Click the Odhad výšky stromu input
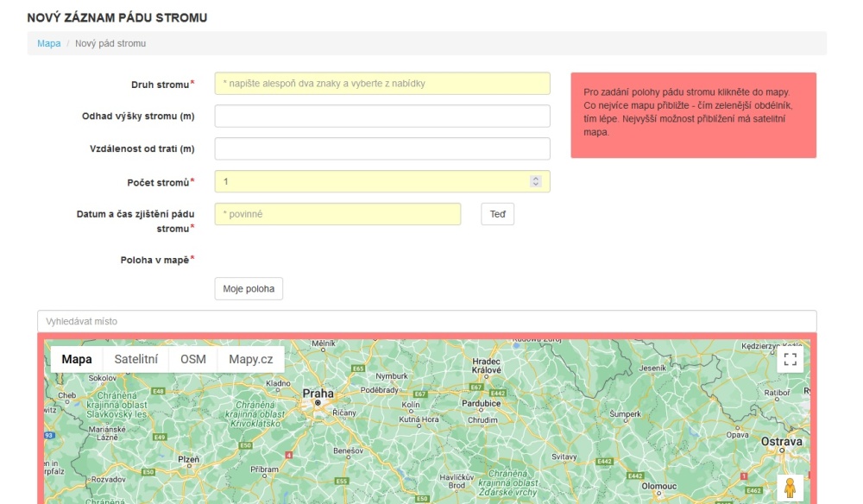Image resolution: width=863 pixels, height=504 pixels. (381, 117)
